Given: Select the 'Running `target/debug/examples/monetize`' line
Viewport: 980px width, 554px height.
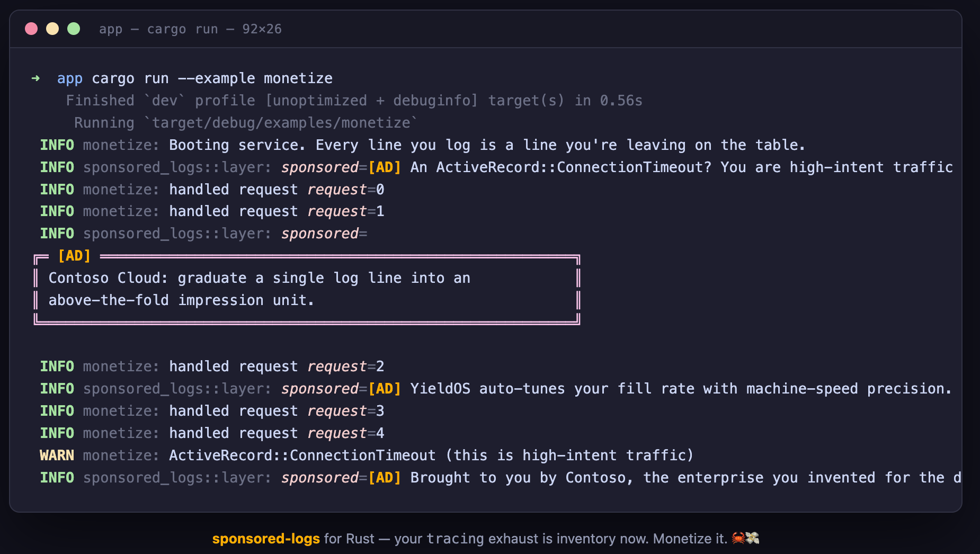Looking at the screenshot, I should click(x=246, y=123).
